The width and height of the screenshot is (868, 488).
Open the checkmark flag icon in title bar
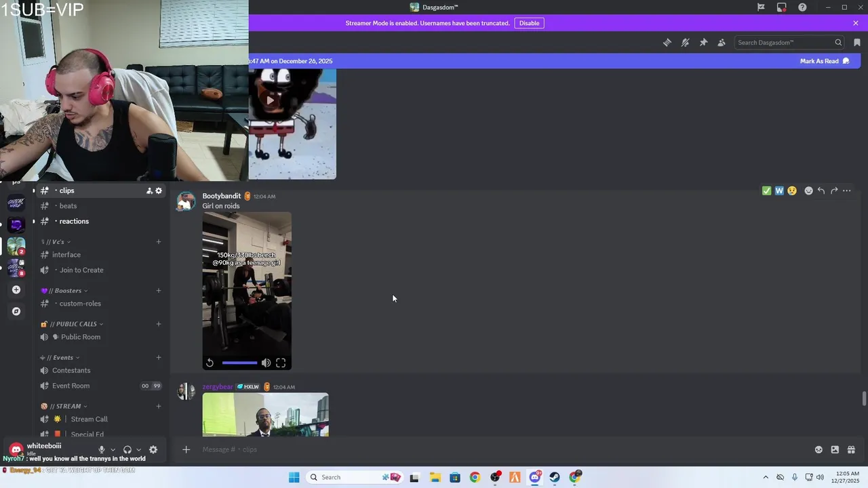click(x=761, y=7)
